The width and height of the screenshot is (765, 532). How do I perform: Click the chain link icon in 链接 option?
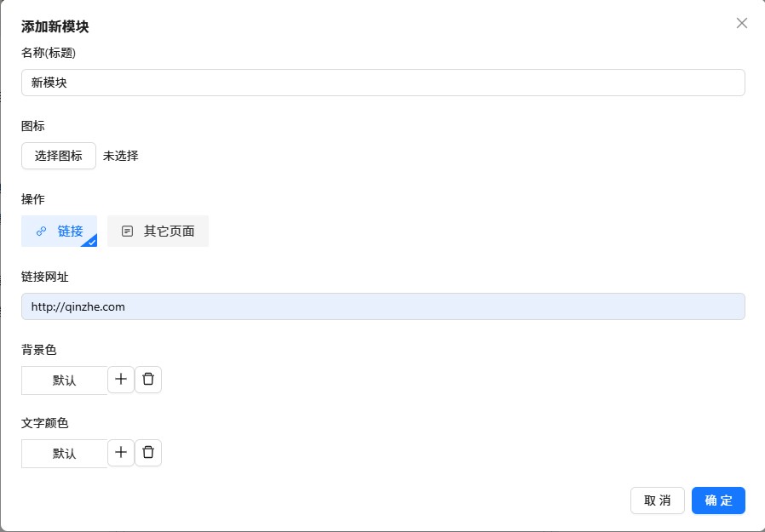tap(41, 231)
